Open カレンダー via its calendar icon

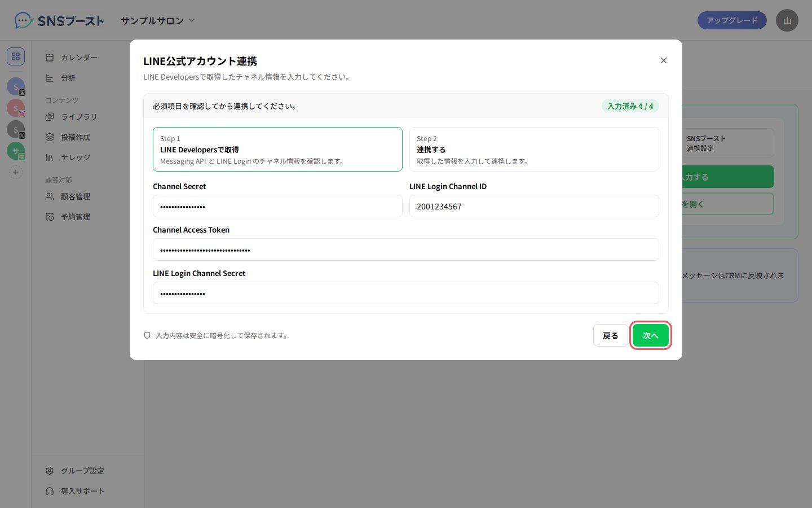coord(50,58)
